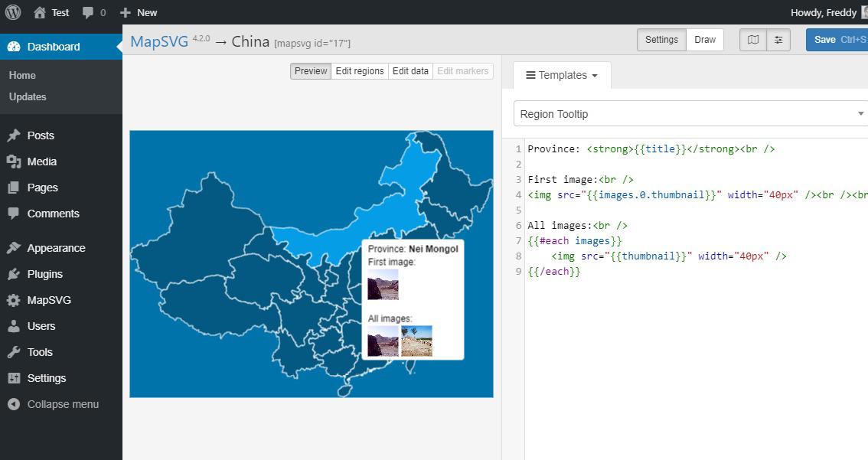868x460 pixels.
Task: Click the MapSVG gear icon in sidebar
Action: tap(14, 300)
